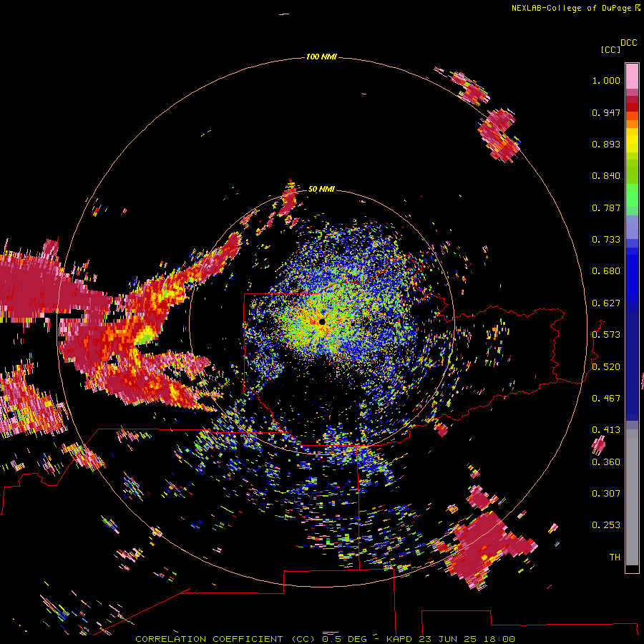This screenshot has height=644, width=644.
Task: Click the [CC] units label
Action: click(610, 49)
